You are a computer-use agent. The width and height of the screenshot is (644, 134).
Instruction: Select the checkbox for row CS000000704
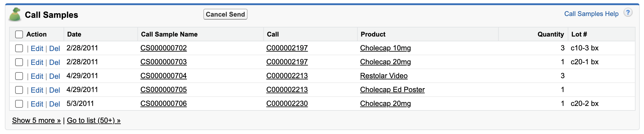point(19,76)
